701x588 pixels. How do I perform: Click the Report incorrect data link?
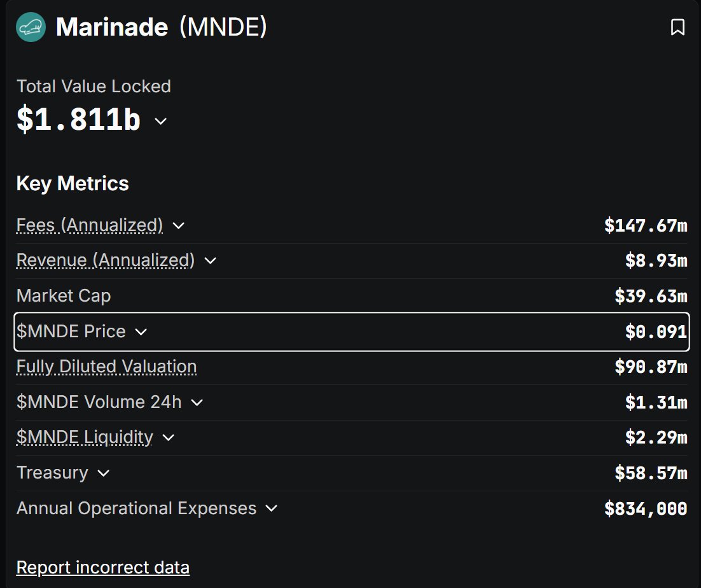(103, 568)
